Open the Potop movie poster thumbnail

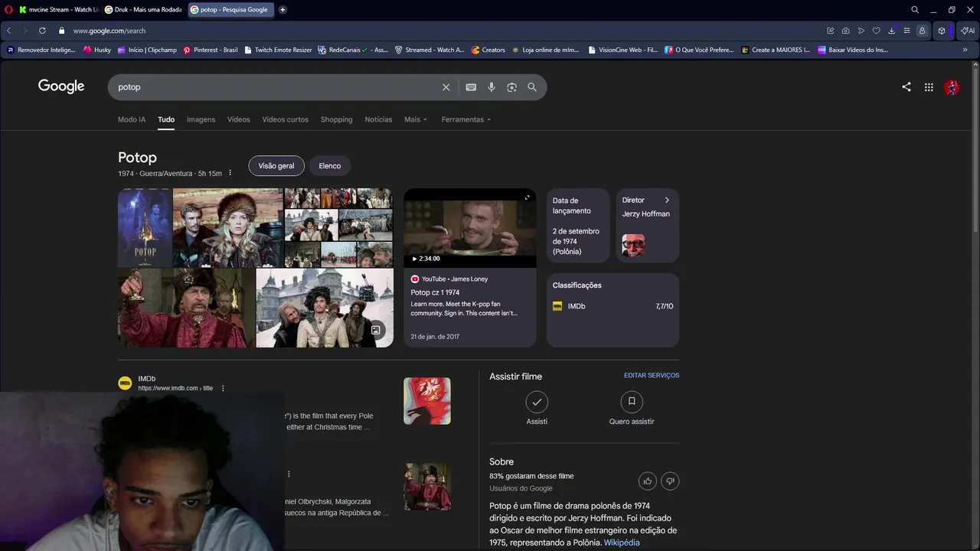pyautogui.click(x=145, y=227)
